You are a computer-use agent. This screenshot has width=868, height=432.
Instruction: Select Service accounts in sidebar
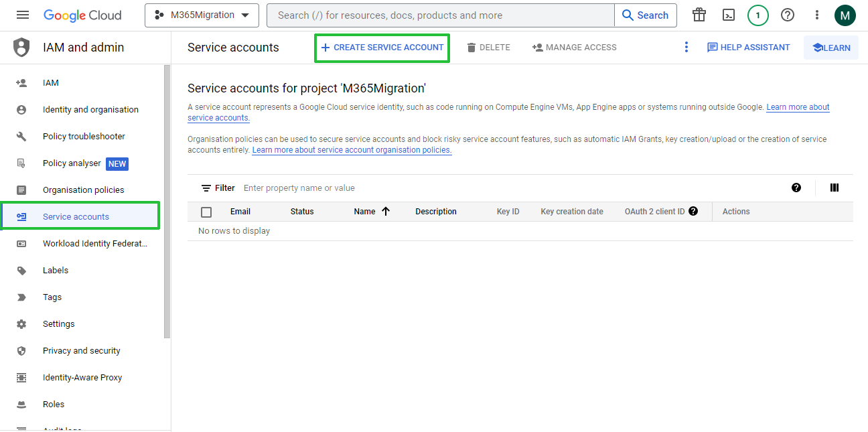click(x=80, y=216)
